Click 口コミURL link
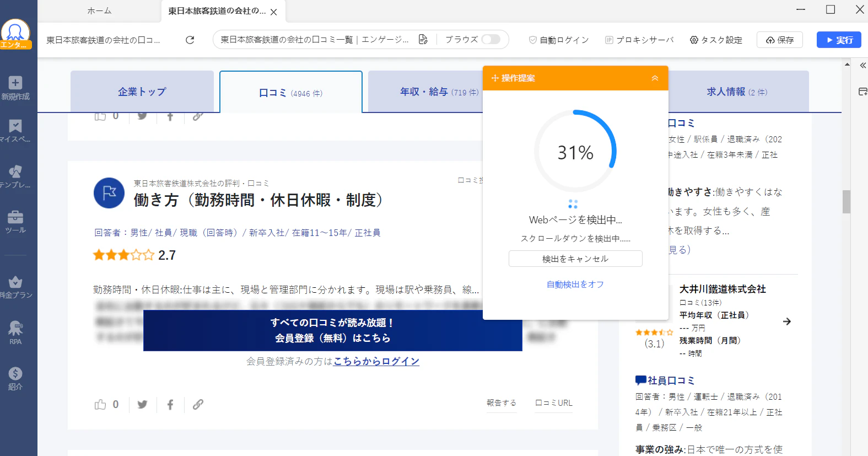The height and width of the screenshot is (456, 868). [554, 403]
